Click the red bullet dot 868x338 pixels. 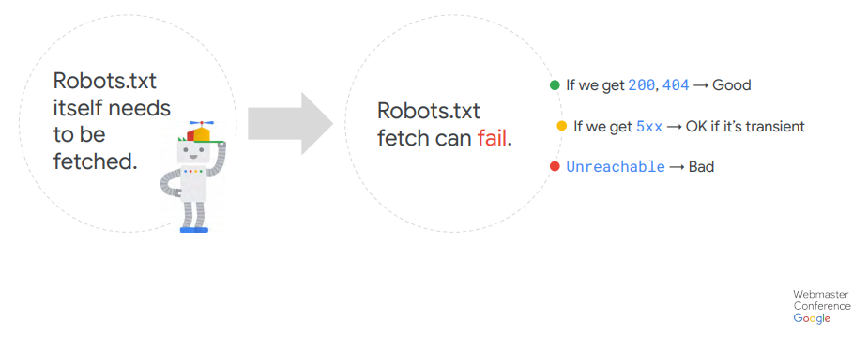pos(555,166)
